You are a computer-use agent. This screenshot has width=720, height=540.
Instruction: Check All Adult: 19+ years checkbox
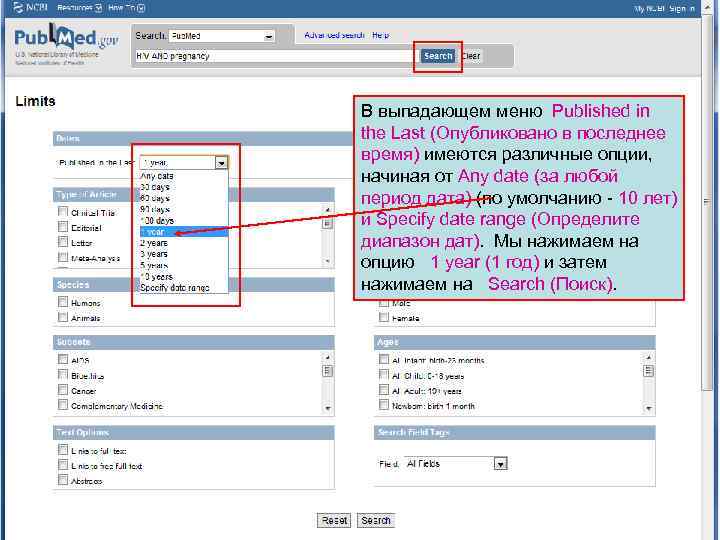click(x=384, y=390)
